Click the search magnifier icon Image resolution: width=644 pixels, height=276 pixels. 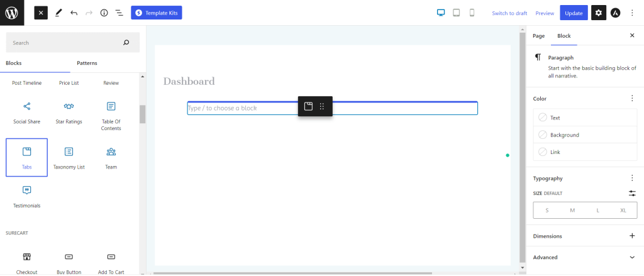point(126,42)
